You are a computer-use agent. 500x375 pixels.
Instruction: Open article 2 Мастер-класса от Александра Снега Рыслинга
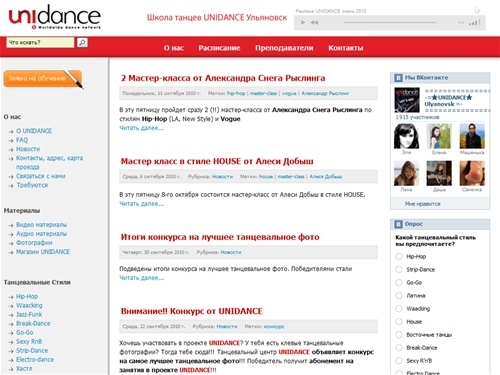[223, 78]
